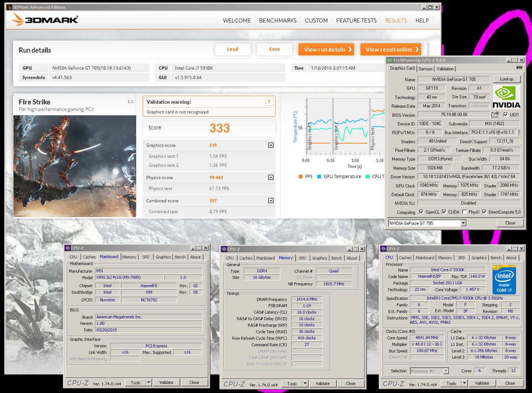This screenshot has height=393, width=532.
Task: Open Graphics tab in CPU-Z Memory window
Action: point(319,258)
